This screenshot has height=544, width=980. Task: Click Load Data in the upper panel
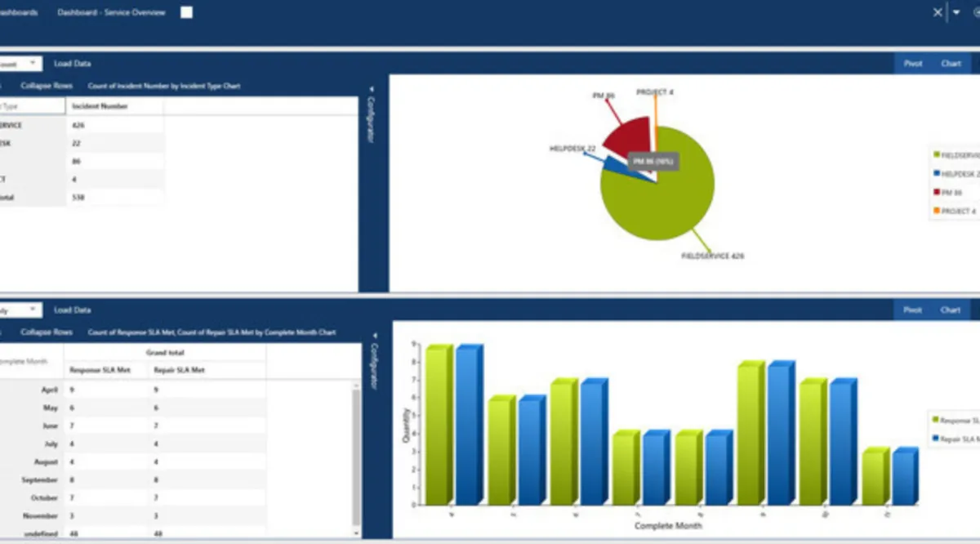(72, 63)
